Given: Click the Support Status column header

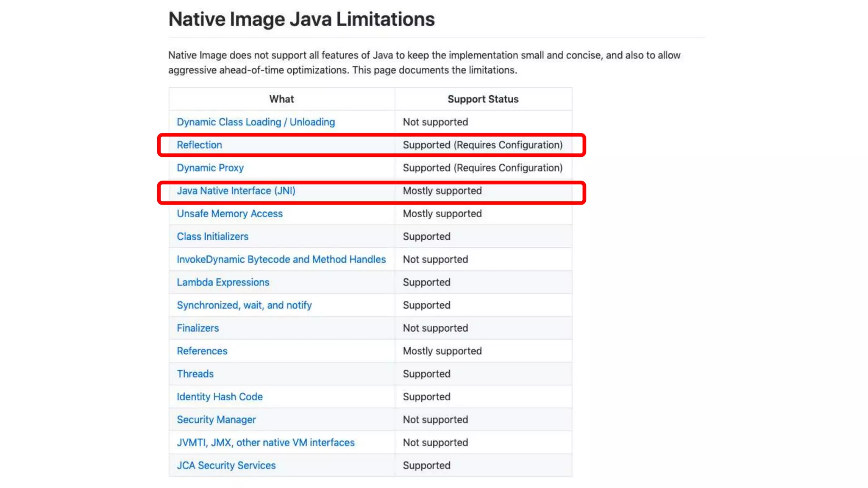Looking at the screenshot, I should click(483, 99).
